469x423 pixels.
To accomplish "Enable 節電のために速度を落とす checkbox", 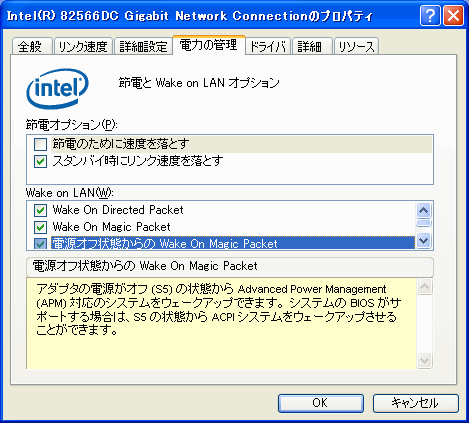I will pyautogui.click(x=40, y=144).
